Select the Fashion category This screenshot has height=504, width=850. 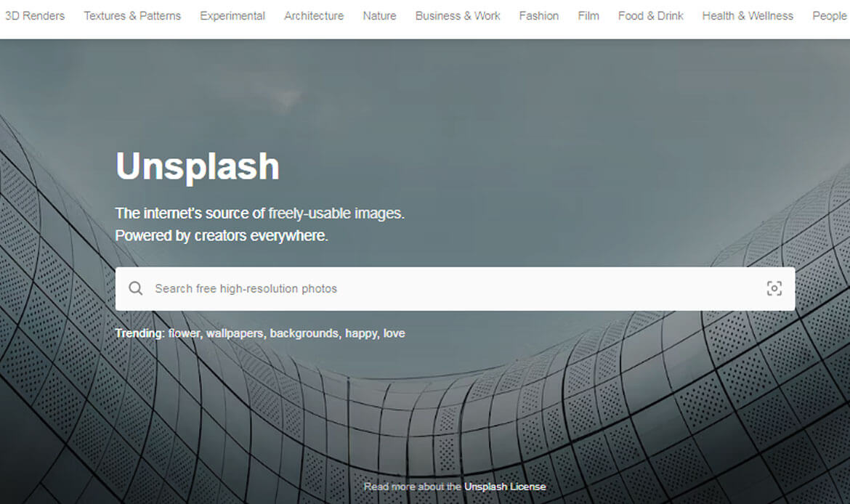tap(539, 16)
